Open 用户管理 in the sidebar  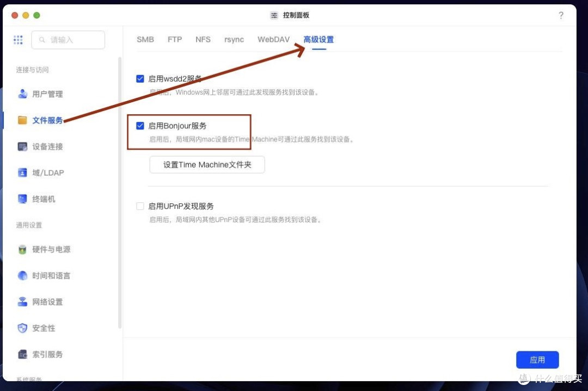(47, 94)
